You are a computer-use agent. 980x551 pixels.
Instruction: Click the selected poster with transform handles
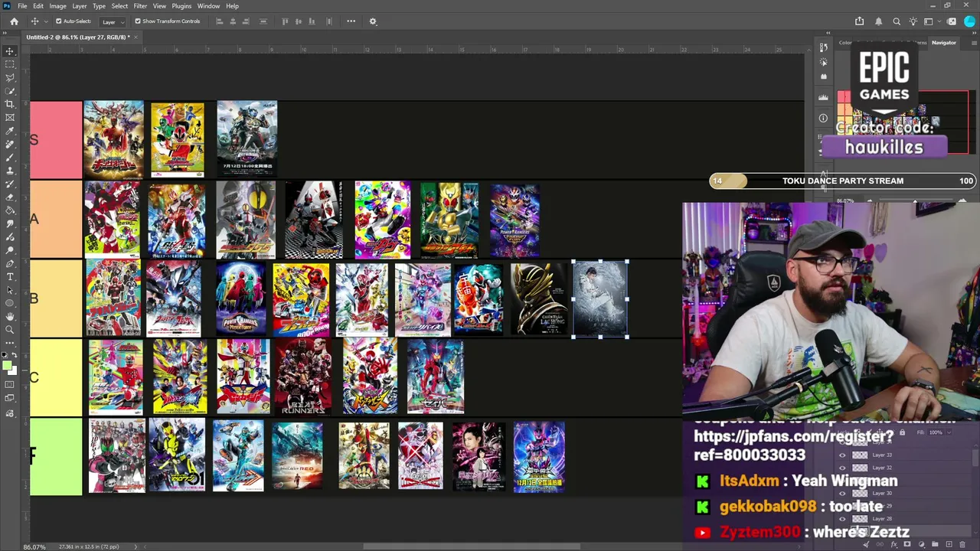pyautogui.click(x=600, y=298)
